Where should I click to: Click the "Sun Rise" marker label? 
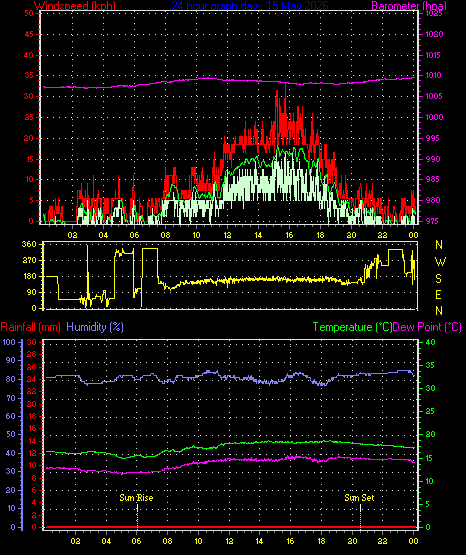coord(136,498)
